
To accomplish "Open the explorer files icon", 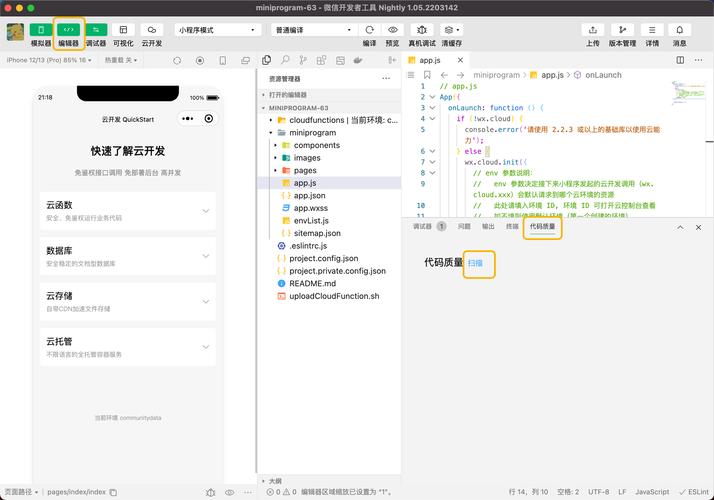I will tap(267, 60).
